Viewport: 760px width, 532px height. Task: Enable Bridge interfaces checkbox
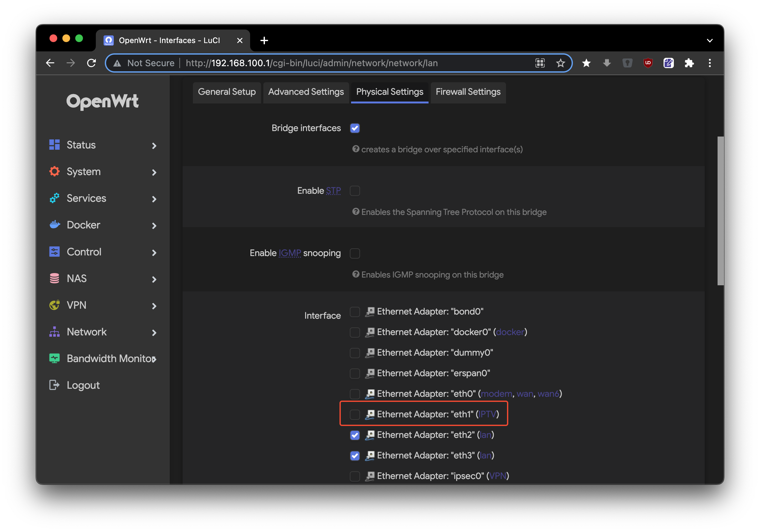tap(355, 128)
